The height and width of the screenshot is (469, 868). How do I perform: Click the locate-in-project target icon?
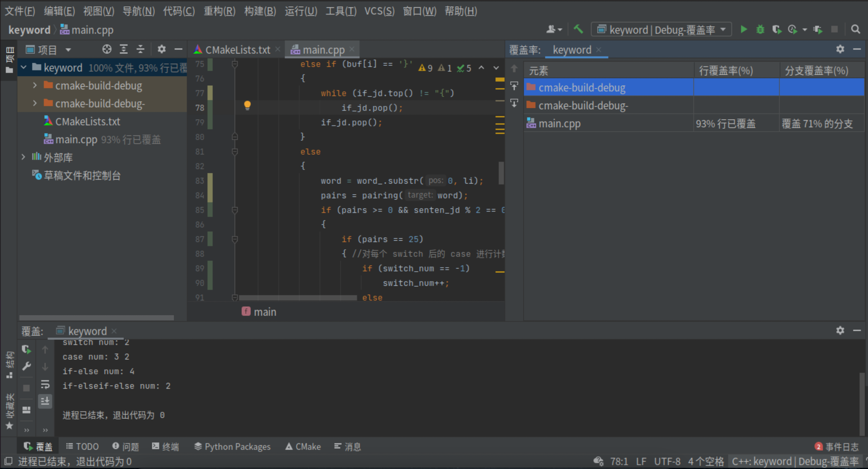[x=107, y=50]
